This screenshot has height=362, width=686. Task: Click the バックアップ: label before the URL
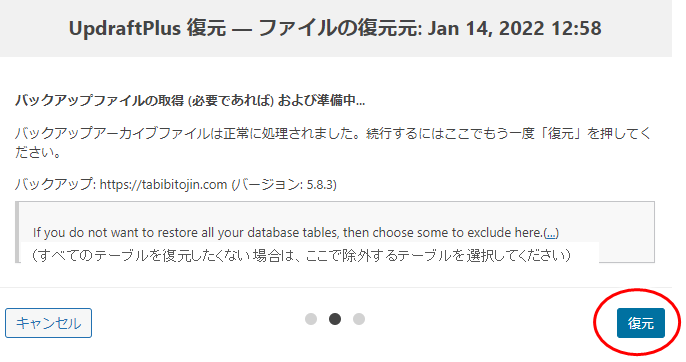(56, 184)
